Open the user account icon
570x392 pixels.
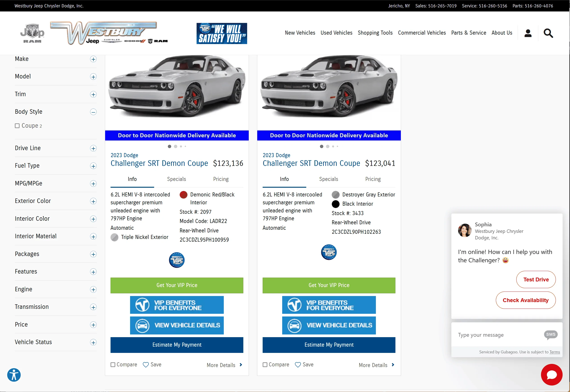pos(528,33)
